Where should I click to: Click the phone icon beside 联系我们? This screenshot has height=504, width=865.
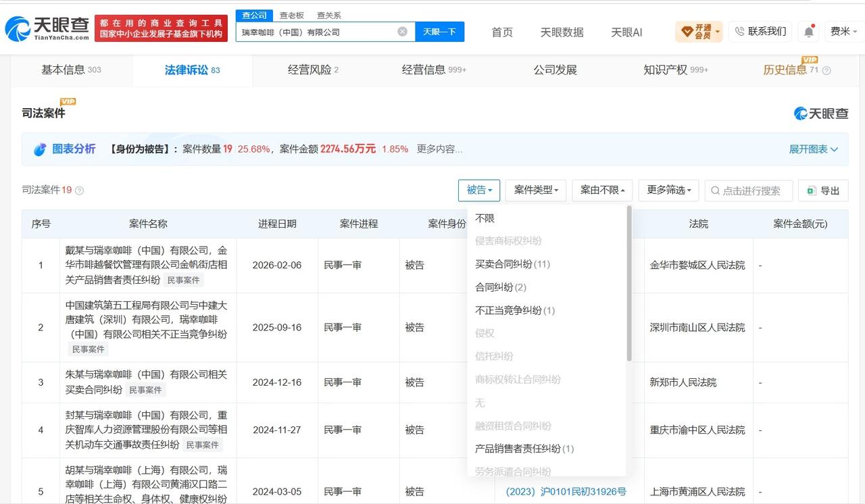coord(739,31)
